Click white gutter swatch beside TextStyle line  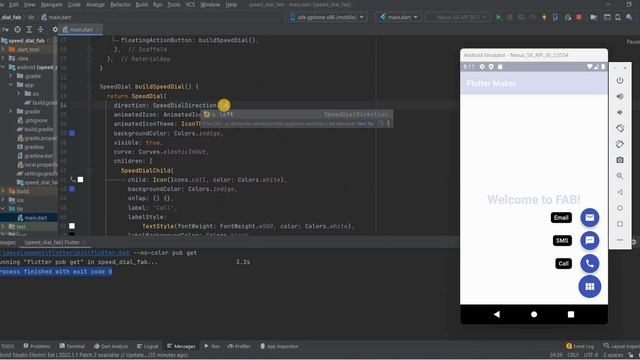72,226
